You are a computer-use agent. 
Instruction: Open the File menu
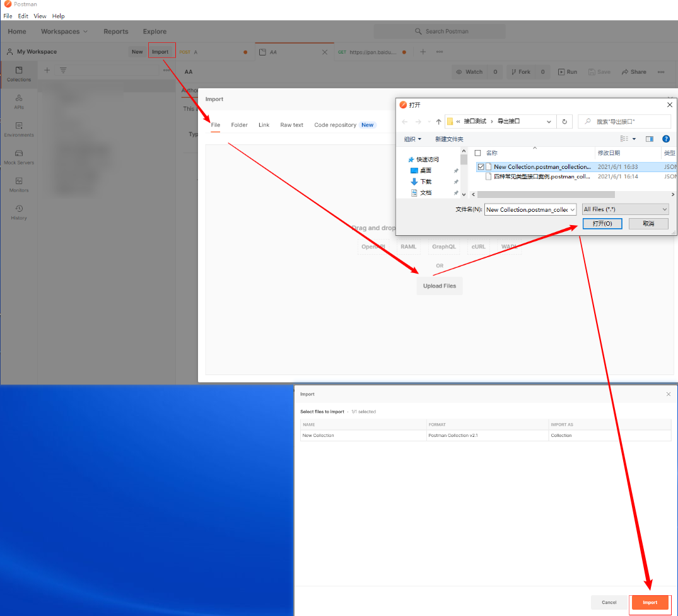[x=8, y=16]
